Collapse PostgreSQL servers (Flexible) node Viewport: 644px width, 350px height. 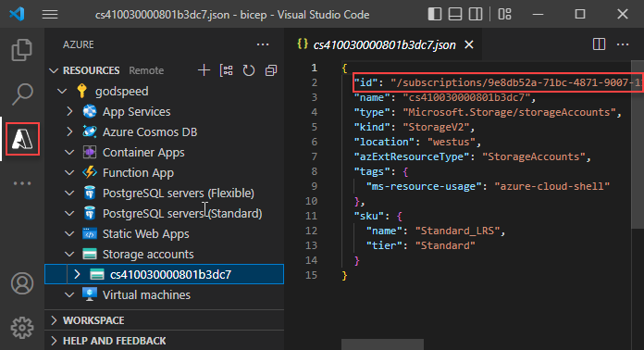pos(69,194)
